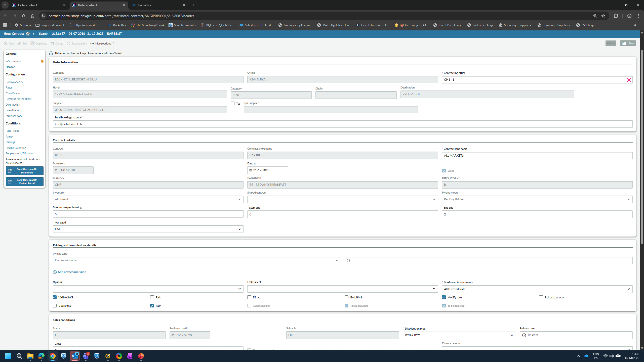This screenshot has height=362, width=644.
Task: Click the Save button with the disk icon
Action: pos(628,43)
